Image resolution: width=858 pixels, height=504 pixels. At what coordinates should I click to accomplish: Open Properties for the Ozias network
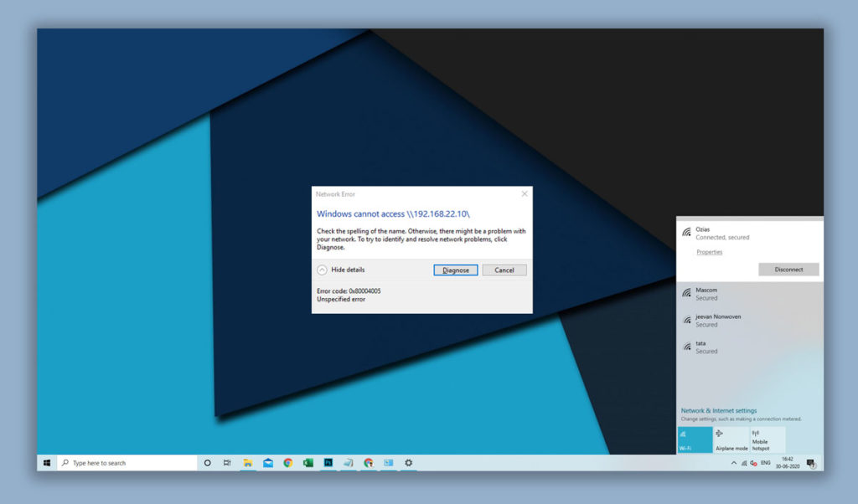point(709,251)
